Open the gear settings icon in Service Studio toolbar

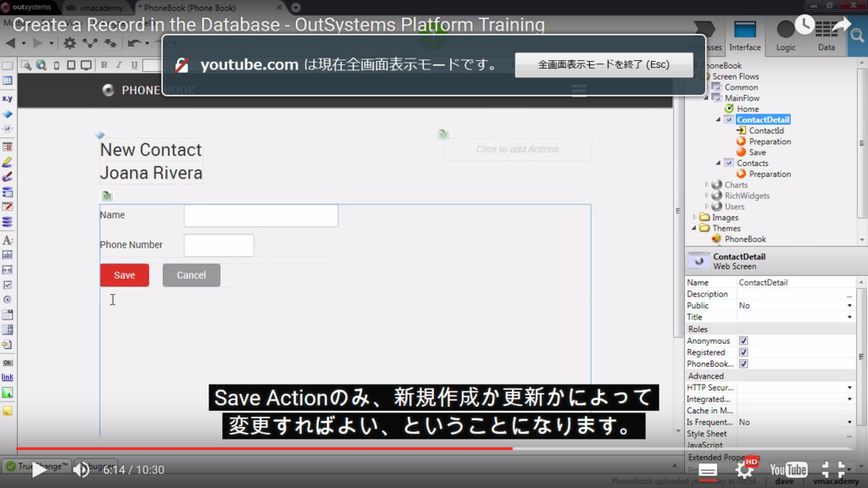(x=70, y=43)
